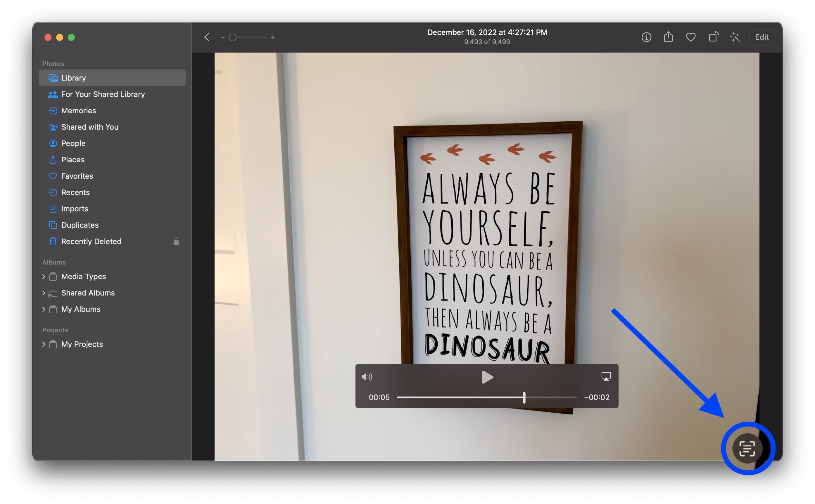815x504 pixels.
Task: Select Memories in the sidebar
Action: pyautogui.click(x=79, y=110)
